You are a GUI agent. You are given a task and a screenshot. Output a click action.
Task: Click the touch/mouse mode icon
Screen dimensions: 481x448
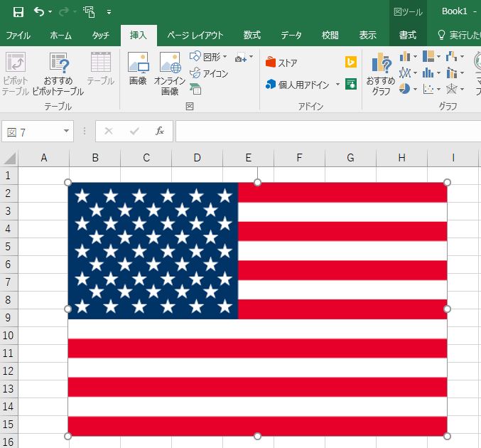tap(89, 12)
